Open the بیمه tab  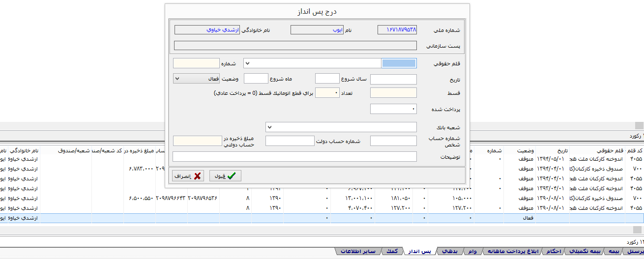click(614, 252)
